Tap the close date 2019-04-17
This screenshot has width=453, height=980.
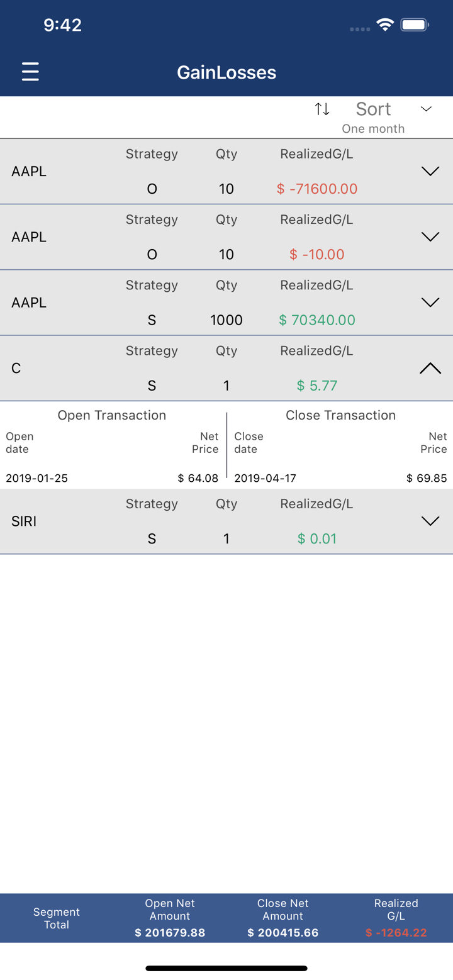[265, 478]
